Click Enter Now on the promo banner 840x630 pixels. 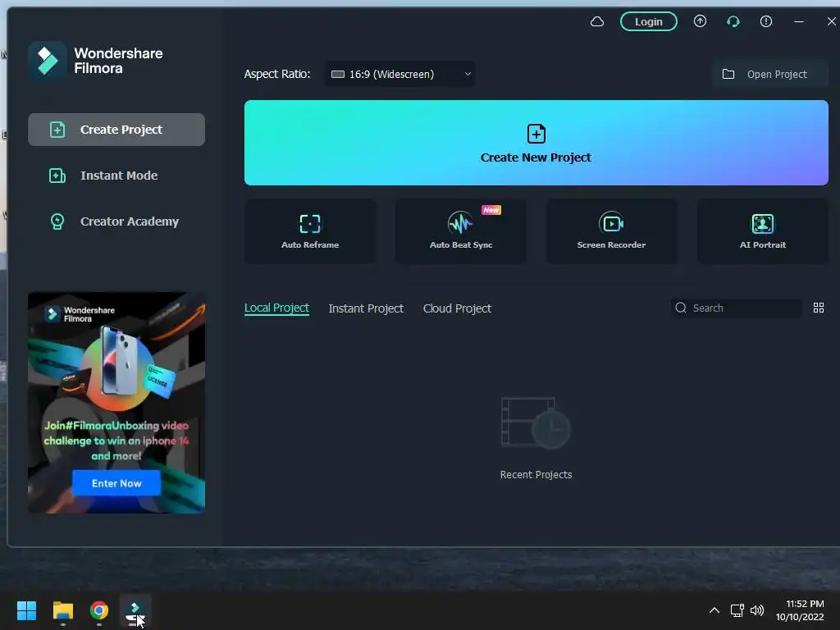coord(116,482)
